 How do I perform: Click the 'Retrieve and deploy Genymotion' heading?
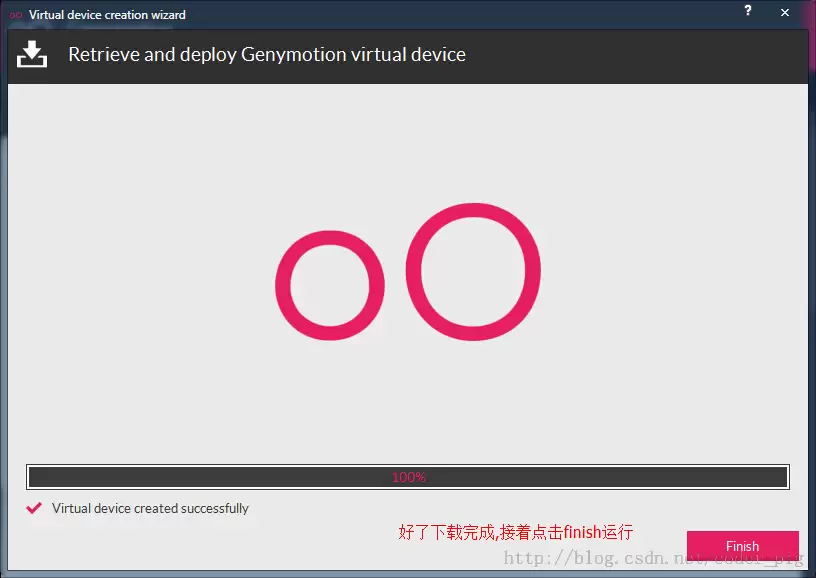[267, 55]
